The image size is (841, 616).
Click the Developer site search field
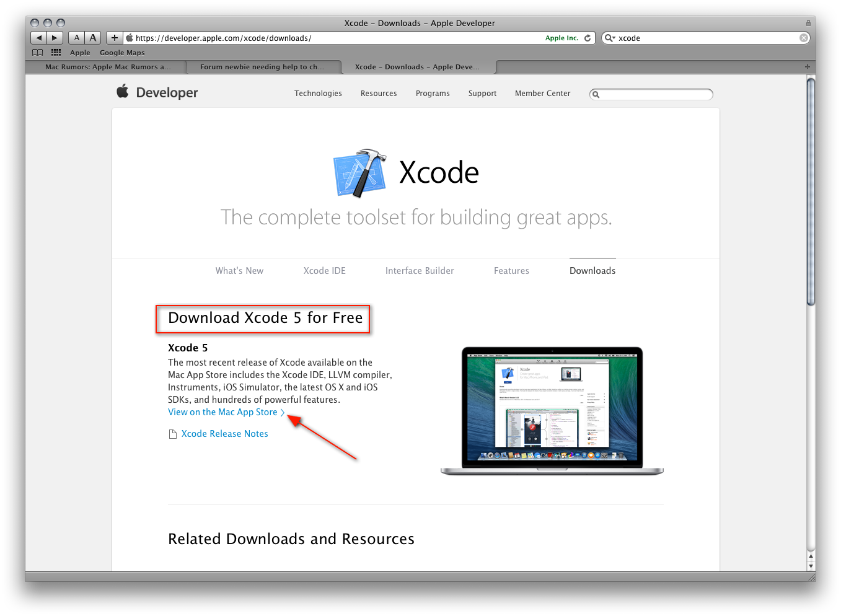tap(651, 94)
